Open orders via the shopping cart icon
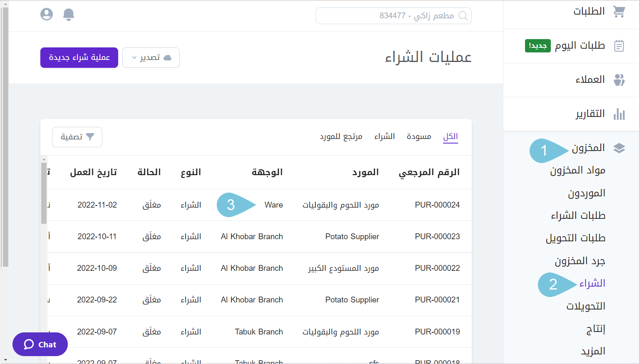Image resolution: width=639 pixels, height=364 pixels. [x=619, y=11]
